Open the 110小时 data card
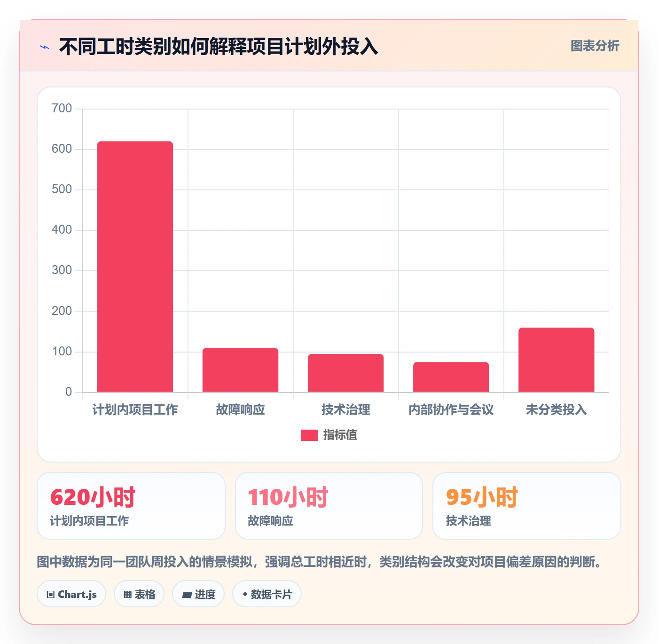 [x=329, y=506]
